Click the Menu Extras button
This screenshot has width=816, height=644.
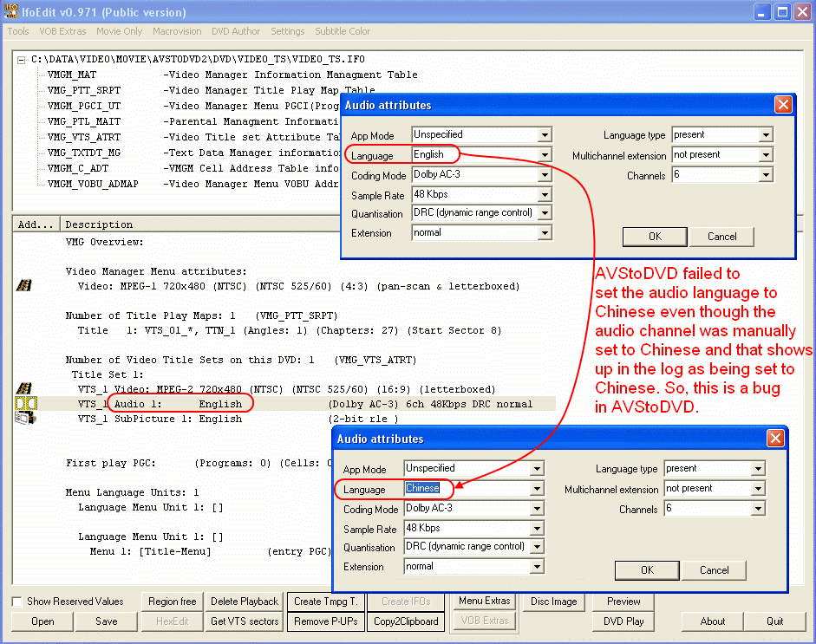(x=485, y=601)
